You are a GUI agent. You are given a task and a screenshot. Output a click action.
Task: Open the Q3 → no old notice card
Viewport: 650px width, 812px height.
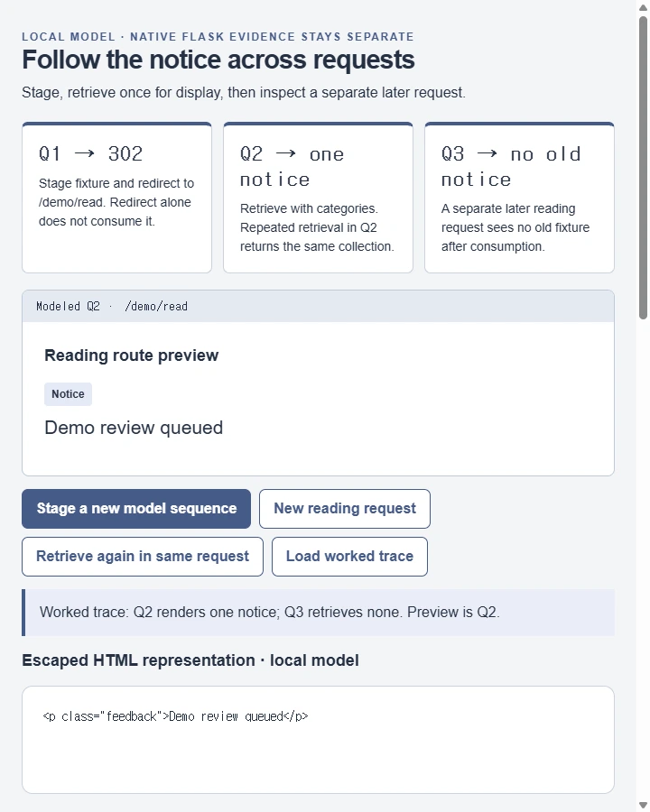[x=519, y=198]
